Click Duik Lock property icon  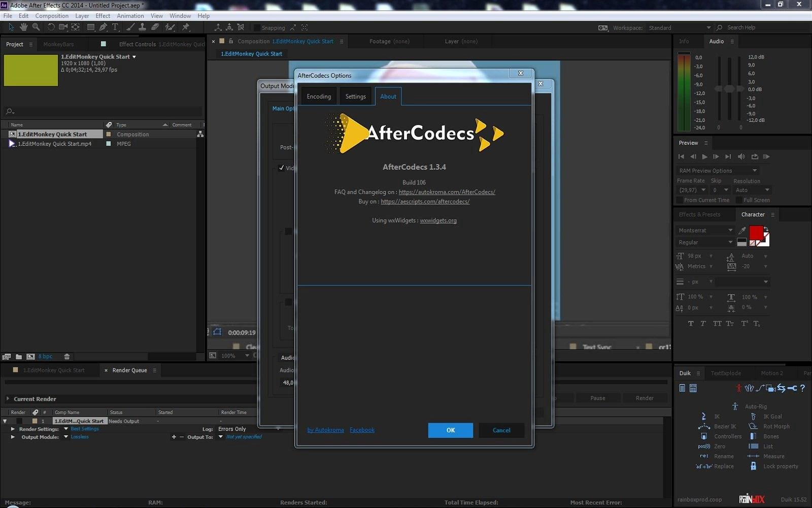tap(753, 466)
